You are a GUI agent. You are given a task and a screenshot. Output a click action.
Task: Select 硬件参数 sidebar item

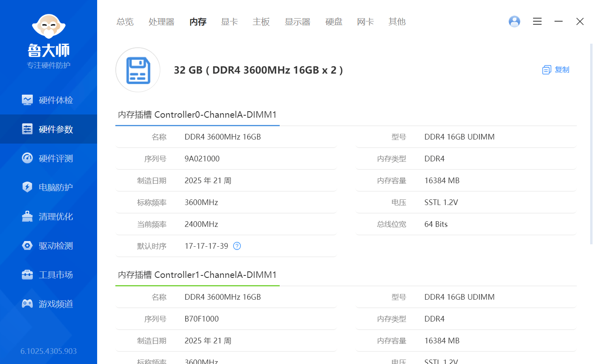pyautogui.click(x=49, y=129)
